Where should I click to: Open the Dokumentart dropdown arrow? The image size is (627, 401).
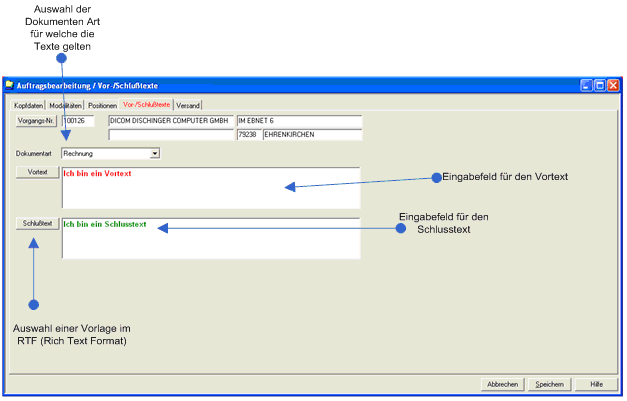(155, 154)
